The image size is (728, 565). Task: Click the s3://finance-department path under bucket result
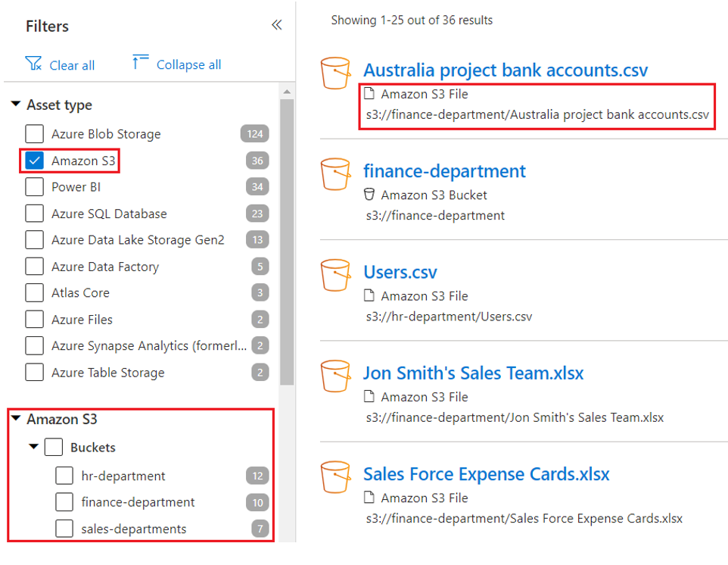coord(435,216)
